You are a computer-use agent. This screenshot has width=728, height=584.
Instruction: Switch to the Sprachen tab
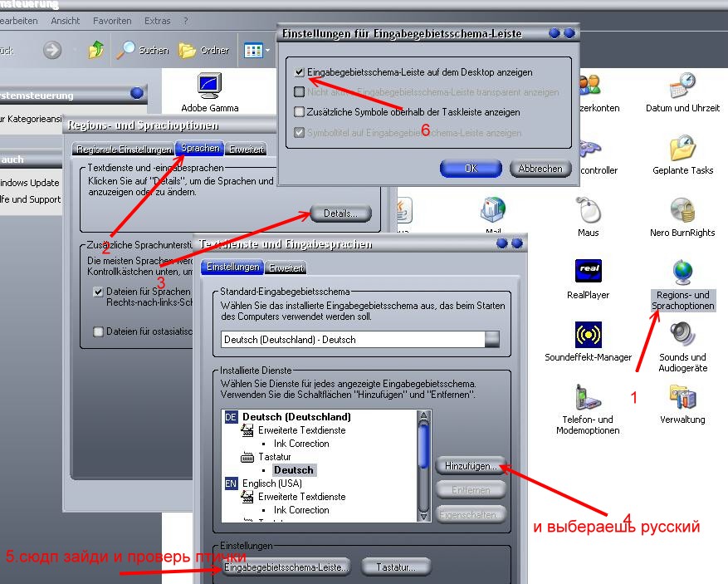[x=200, y=148]
